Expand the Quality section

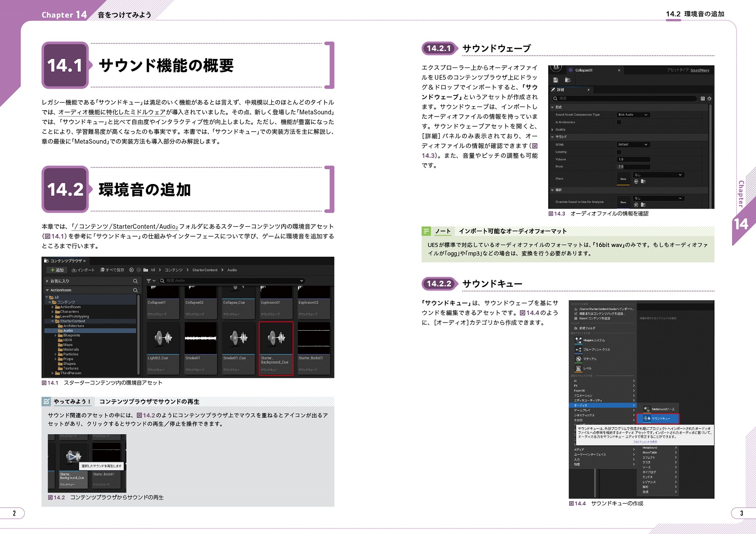(553, 130)
